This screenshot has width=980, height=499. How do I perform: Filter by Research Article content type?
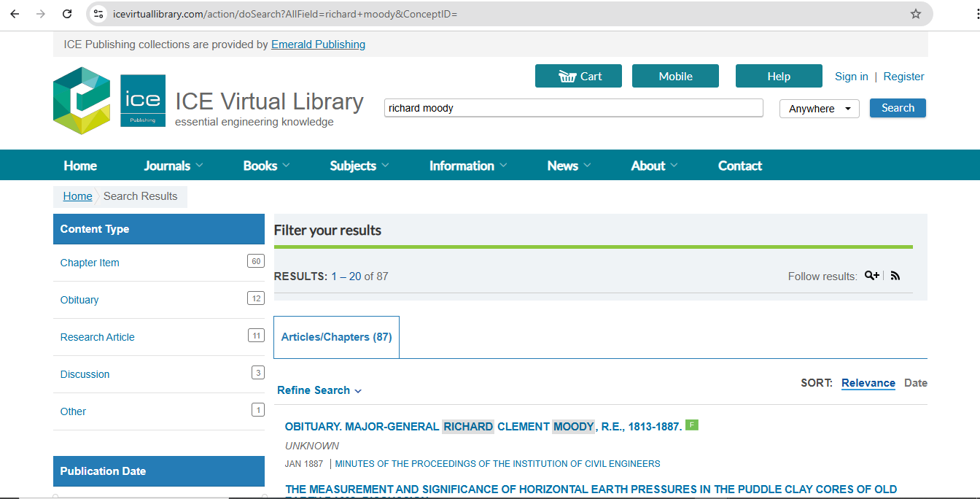[98, 337]
